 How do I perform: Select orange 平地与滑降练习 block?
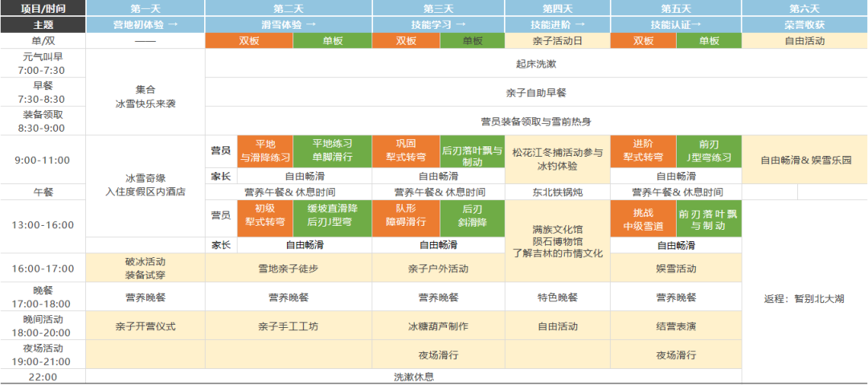click(x=265, y=151)
